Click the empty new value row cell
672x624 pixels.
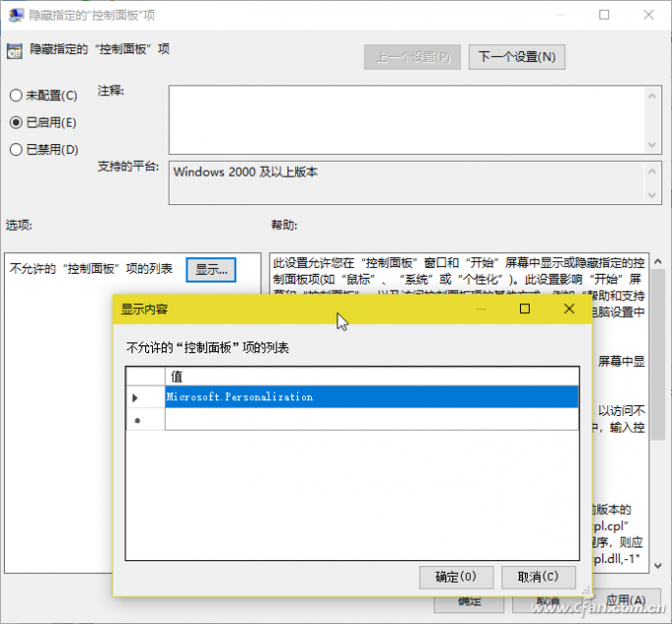(x=371, y=420)
